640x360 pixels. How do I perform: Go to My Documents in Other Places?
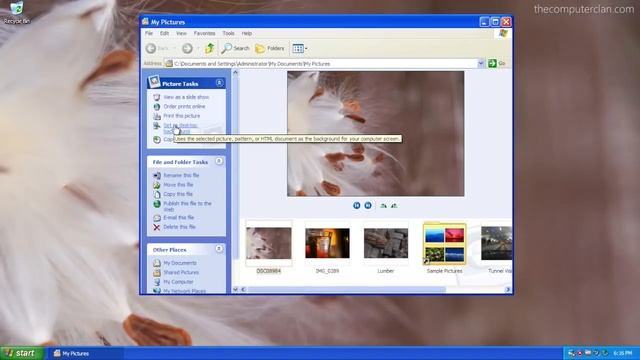pos(180,263)
